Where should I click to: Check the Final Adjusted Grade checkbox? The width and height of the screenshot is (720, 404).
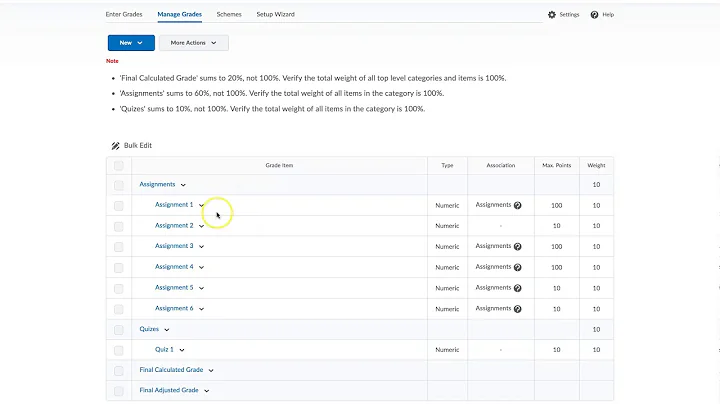pyautogui.click(x=118, y=391)
